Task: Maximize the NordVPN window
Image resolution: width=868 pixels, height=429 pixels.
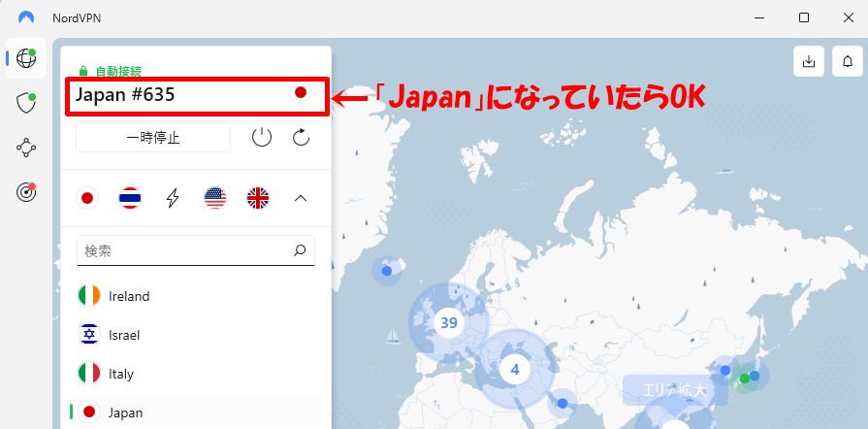Action: coord(804,17)
